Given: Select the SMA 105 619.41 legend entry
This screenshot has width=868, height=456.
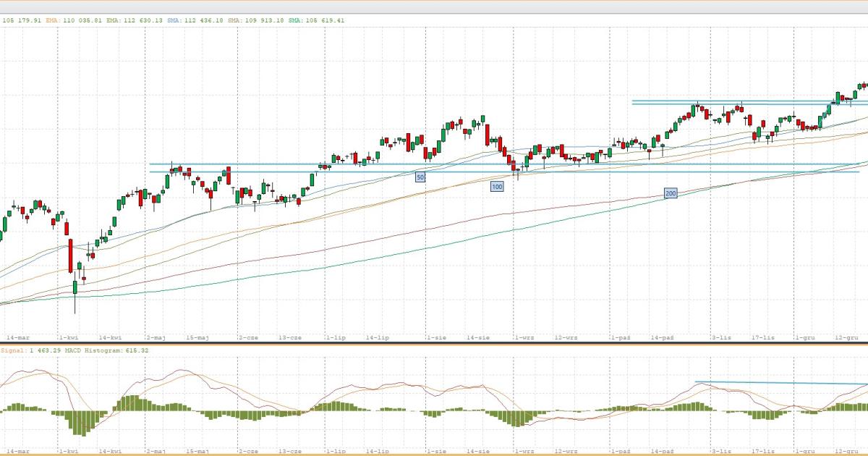Looking at the screenshot, I should click(x=316, y=20).
